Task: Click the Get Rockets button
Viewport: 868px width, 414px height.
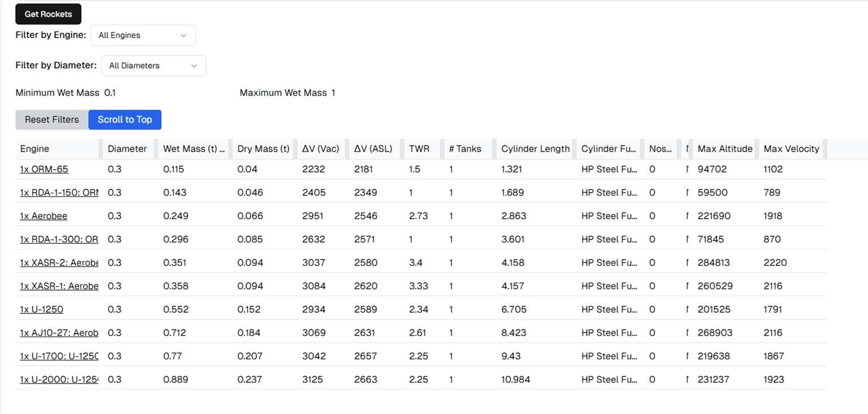Action: click(48, 14)
